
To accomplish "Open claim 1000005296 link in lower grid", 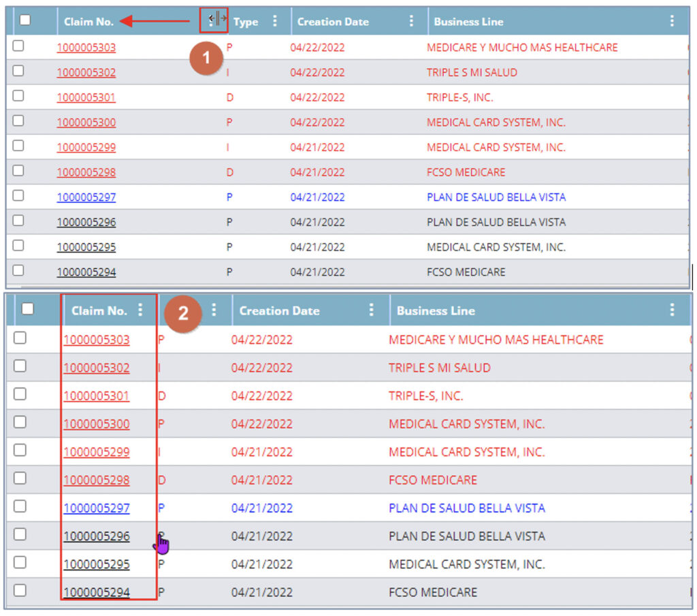I will click(97, 536).
